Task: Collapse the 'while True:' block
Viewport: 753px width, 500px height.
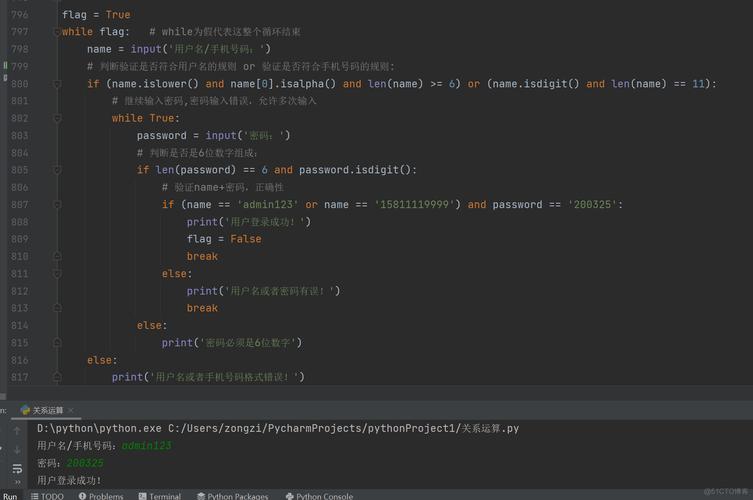Action: (x=57, y=118)
